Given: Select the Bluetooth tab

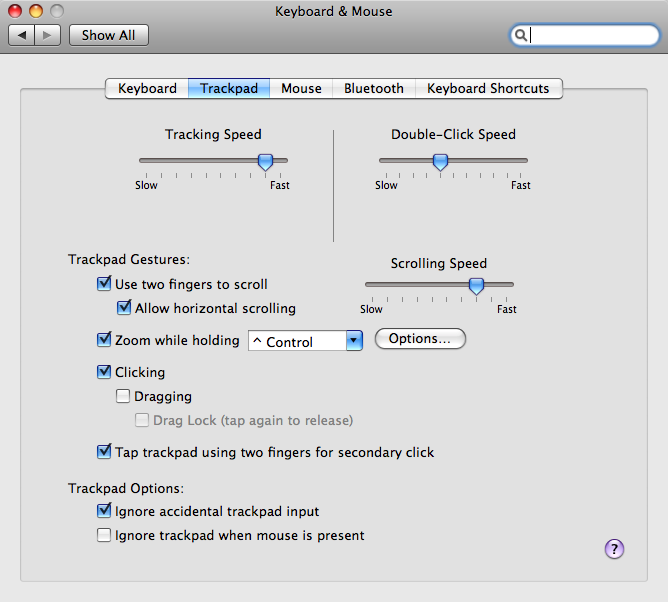Looking at the screenshot, I should pos(374,88).
